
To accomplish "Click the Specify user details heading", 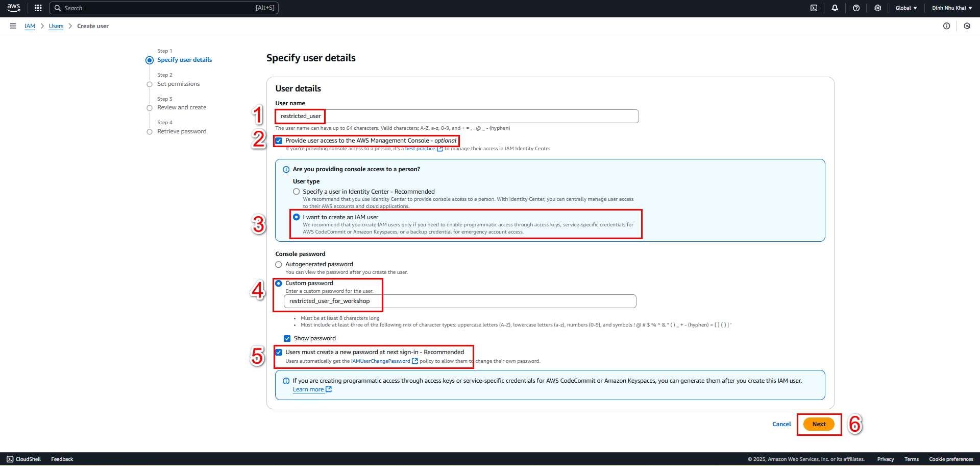I will pos(311,58).
